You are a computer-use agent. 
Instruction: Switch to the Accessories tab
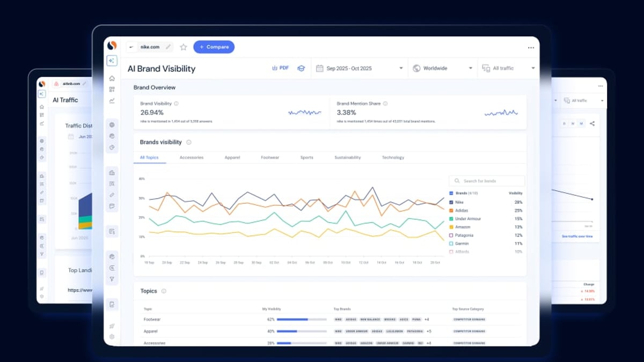191,158
